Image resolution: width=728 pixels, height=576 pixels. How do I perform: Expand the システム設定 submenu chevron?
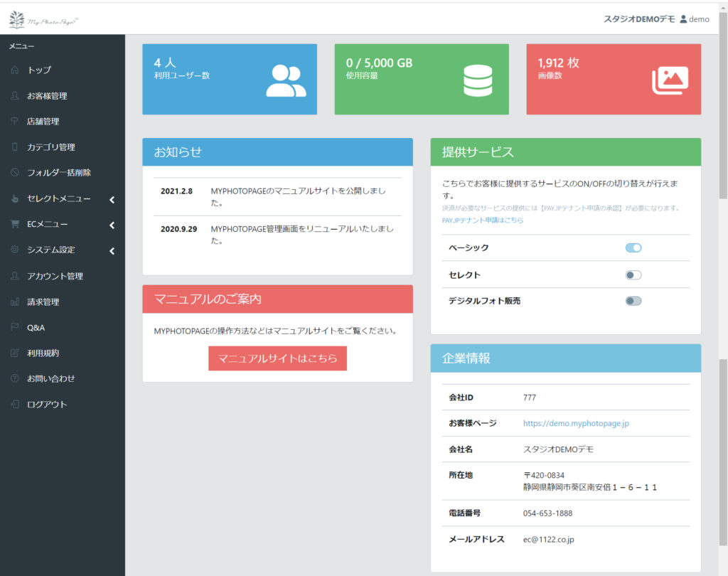[x=112, y=251]
